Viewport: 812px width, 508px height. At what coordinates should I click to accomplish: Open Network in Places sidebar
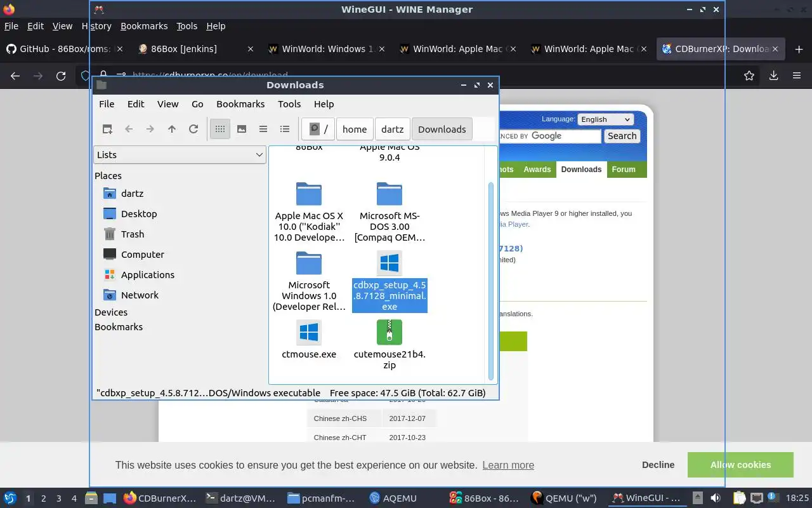(x=140, y=295)
